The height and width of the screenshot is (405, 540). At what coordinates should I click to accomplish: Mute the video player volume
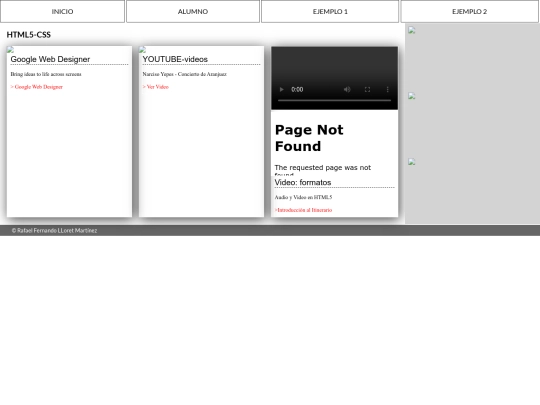click(347, 90)
